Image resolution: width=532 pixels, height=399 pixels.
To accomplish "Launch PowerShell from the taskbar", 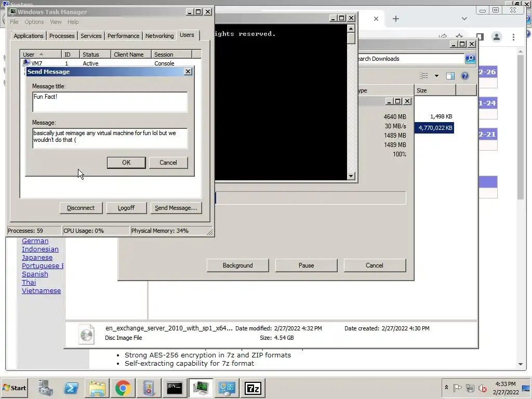I will pos(71,388).
